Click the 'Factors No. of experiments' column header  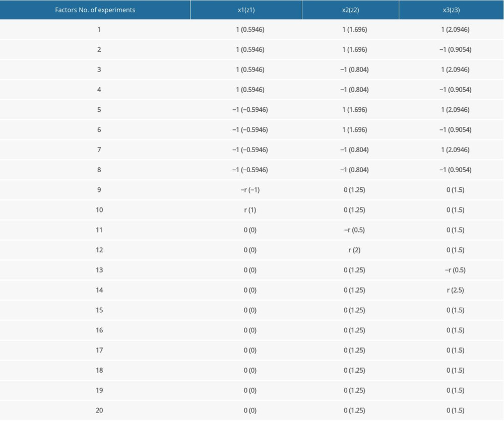95,10
